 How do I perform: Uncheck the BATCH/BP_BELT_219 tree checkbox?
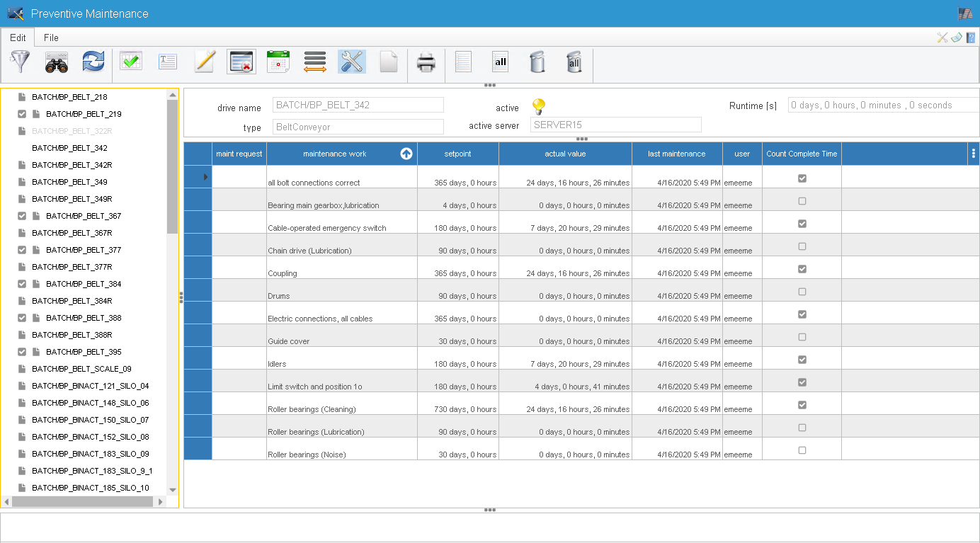click(x=22, y=114)
